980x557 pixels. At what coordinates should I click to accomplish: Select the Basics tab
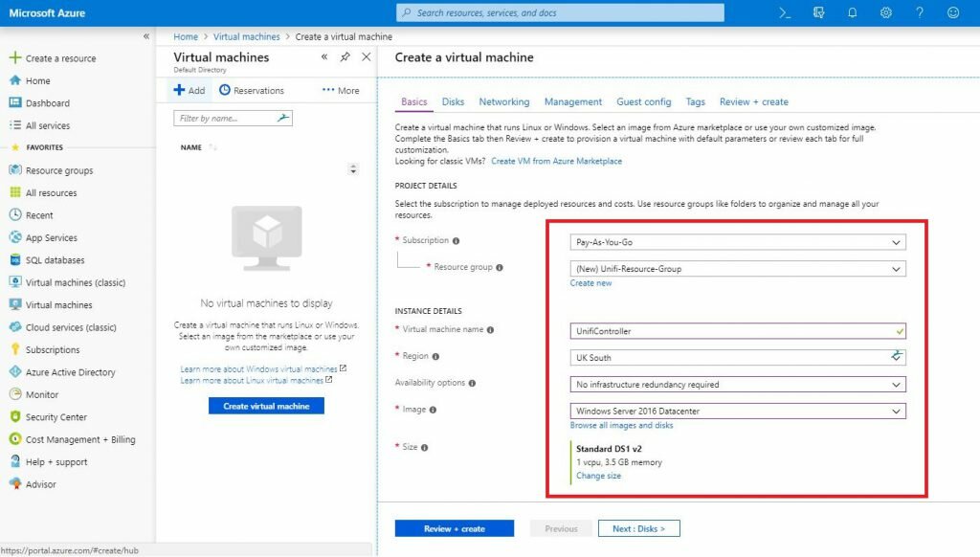coord(414,101)
